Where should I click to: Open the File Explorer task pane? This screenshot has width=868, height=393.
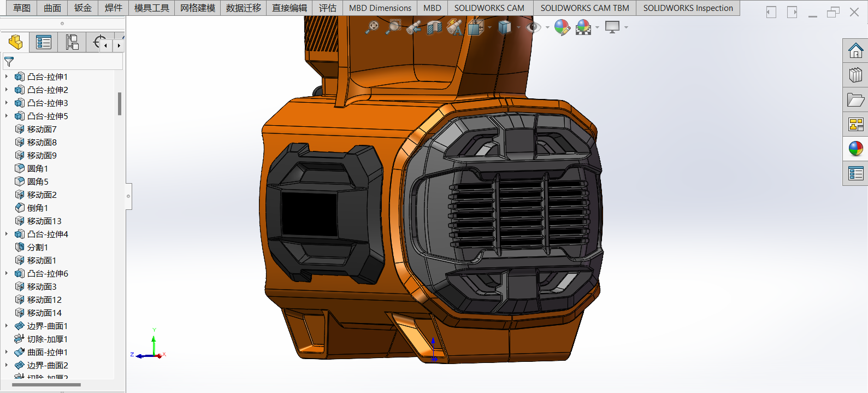tap(855, 99)
